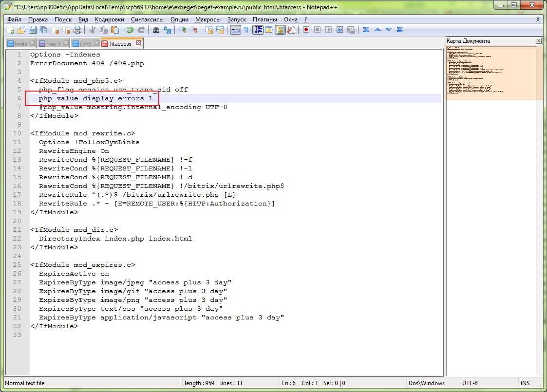Toggle the Word Wrap toolbar button
This screenshot has height=392, width=547.
235,30
